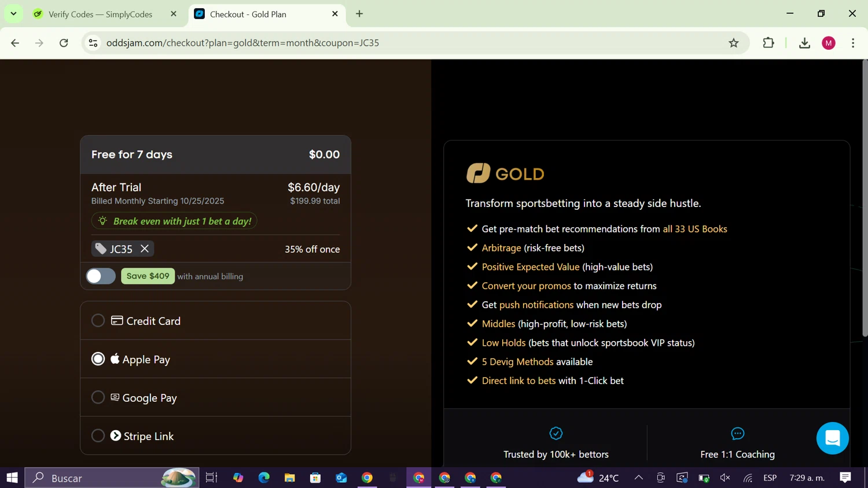Click 'Low Holds' highlighted text
The height and width of the screenshot is (488, 868).
click(x=503, y=343)
